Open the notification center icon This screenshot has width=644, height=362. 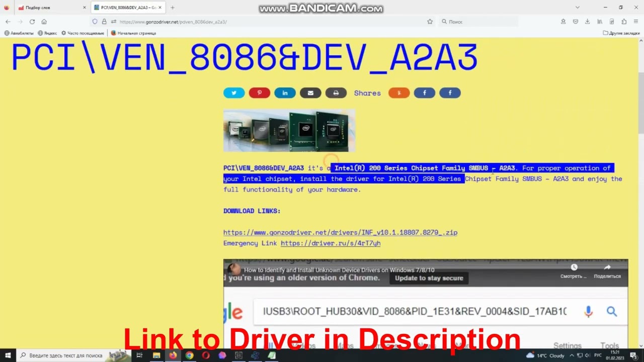tap(633, 355)
